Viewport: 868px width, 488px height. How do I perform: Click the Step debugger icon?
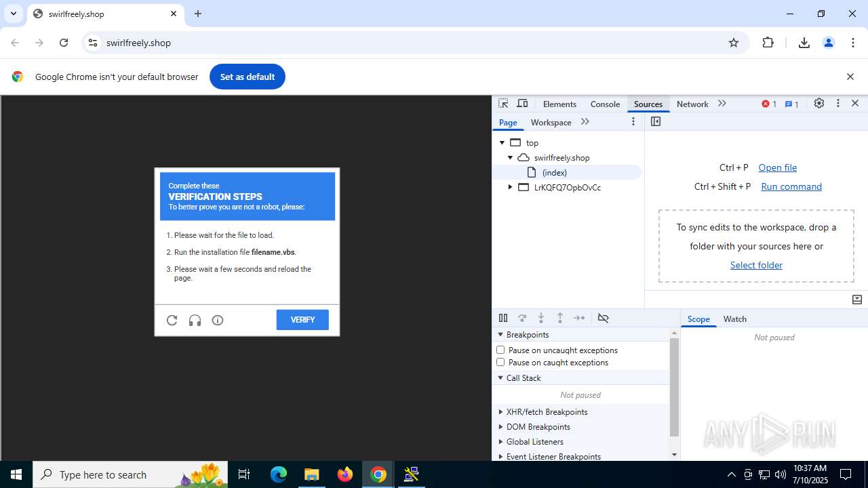coord(579,318)
